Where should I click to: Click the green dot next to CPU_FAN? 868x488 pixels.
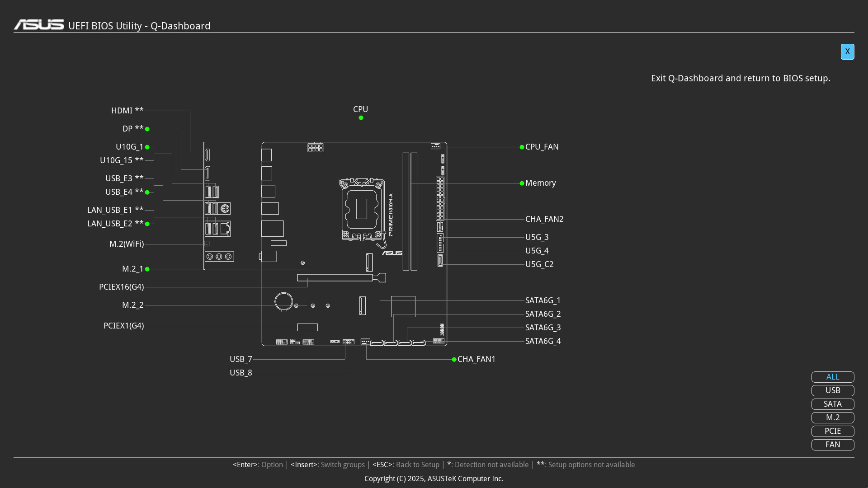point(522,147)
